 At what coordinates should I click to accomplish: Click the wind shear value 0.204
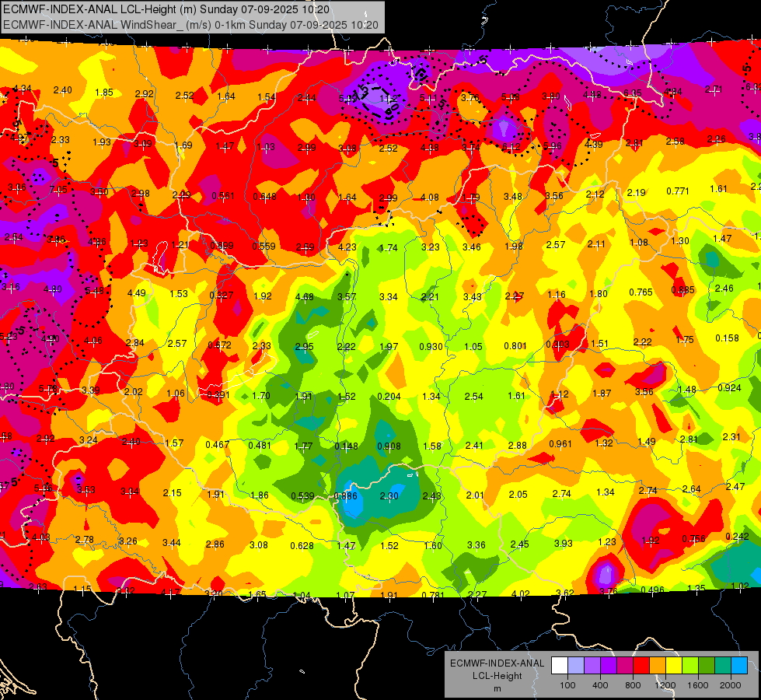(389, 397)
